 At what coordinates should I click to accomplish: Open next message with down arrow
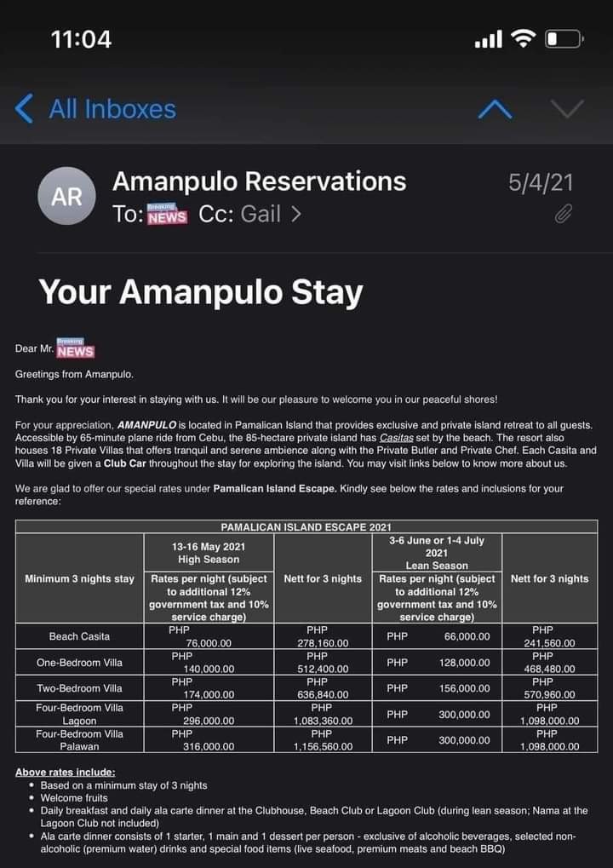(x=567, y=109)
